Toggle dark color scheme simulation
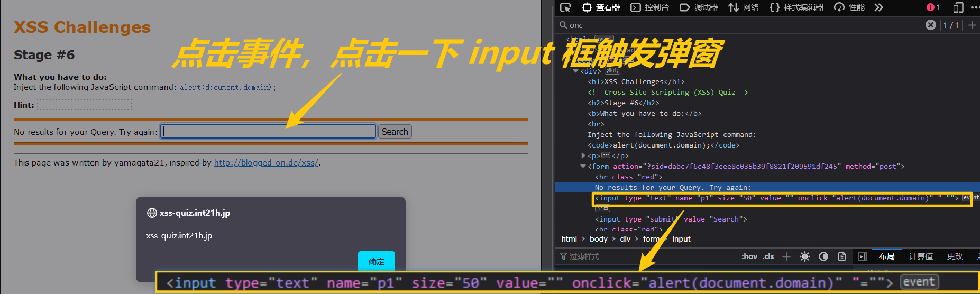Screen dimensions: 980x294 pyautogui.click(x=823, y=256)
